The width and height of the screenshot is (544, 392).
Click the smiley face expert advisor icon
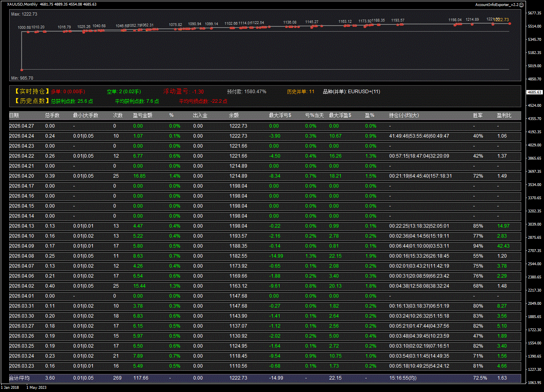click(521, 5)
